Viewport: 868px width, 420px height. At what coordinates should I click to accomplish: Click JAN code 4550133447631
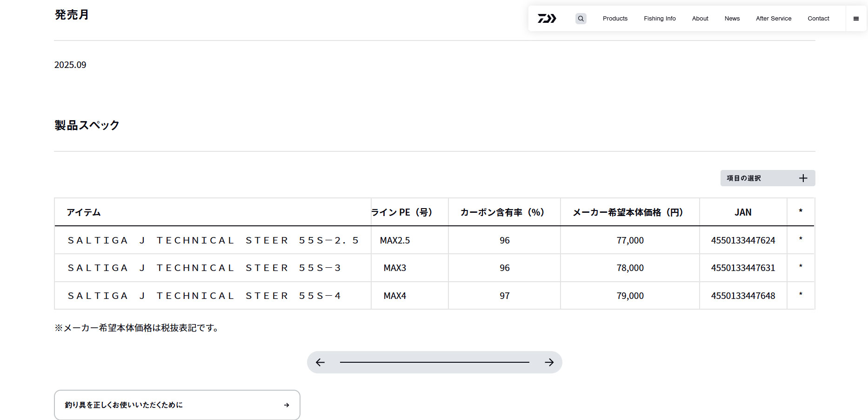pos(743,268)
